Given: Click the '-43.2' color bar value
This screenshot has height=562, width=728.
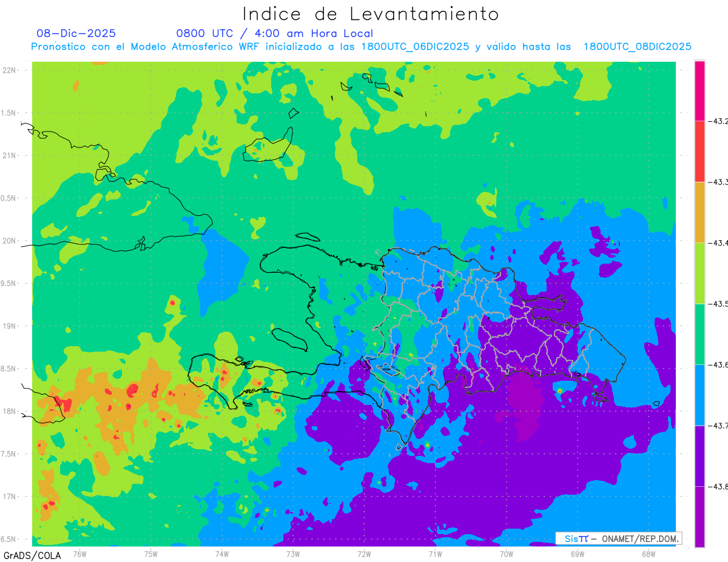Looking at the screenshot, I should [x=718, y=121].
